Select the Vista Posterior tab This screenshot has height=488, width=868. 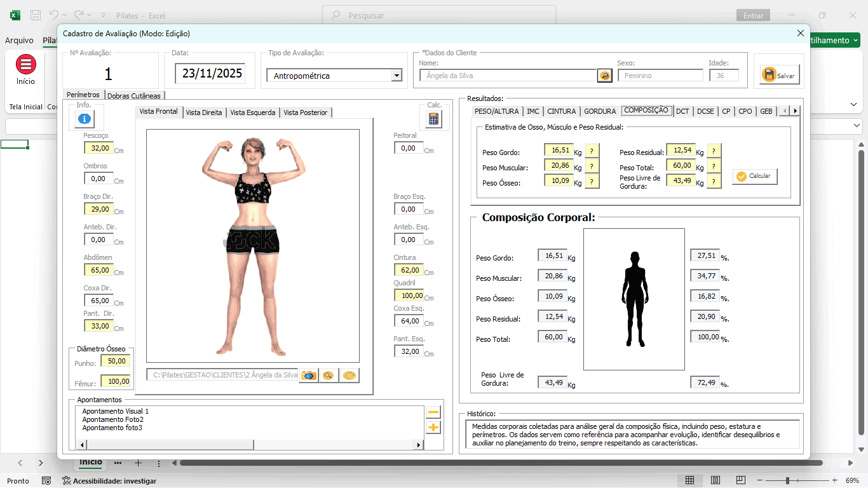306,112
